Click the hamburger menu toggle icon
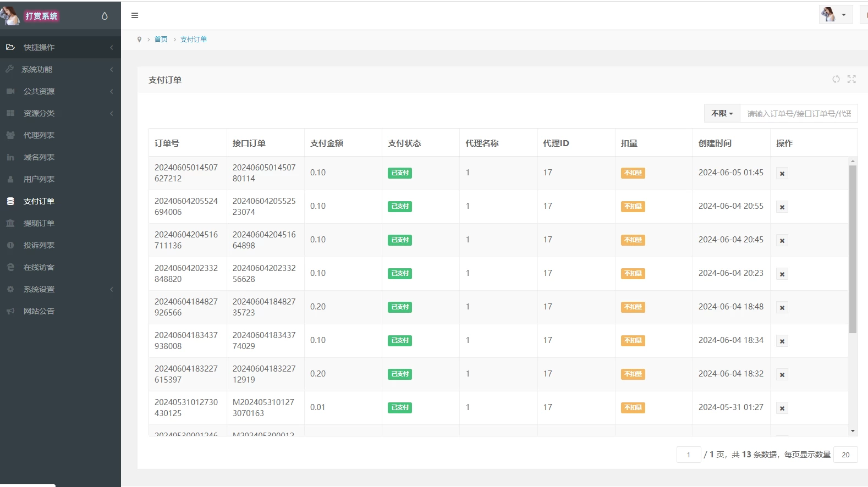 tap(135, 15)
